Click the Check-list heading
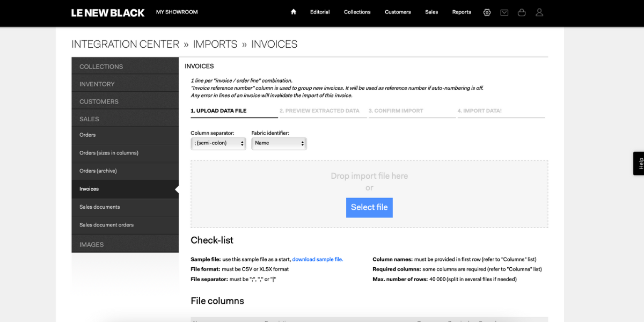644x322 pixels. (x=212, y=240)
